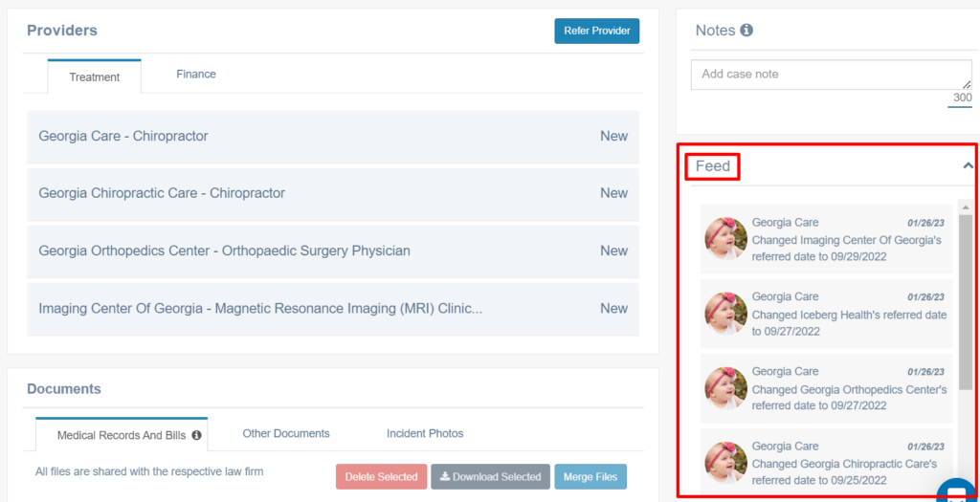The image size is (980, 502).
Task: Click the Providers heading
Action: pyautogui.click(x=62, y=30)
